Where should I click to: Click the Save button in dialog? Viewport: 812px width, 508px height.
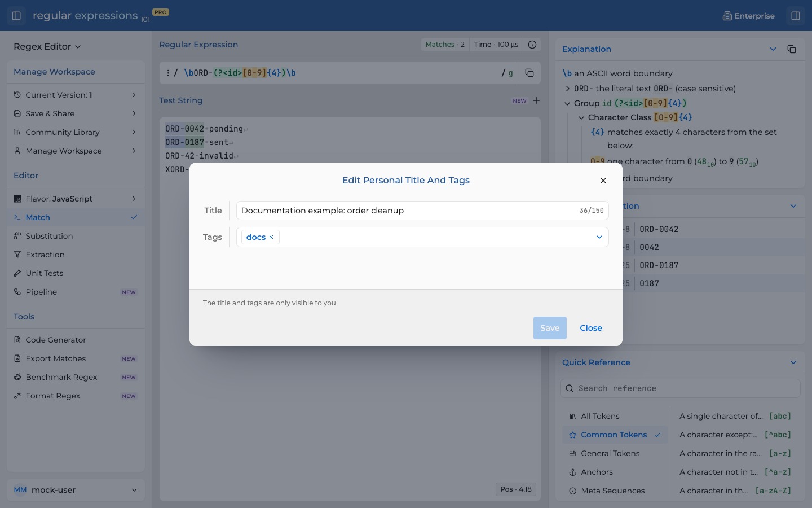[x=550, y=328]
